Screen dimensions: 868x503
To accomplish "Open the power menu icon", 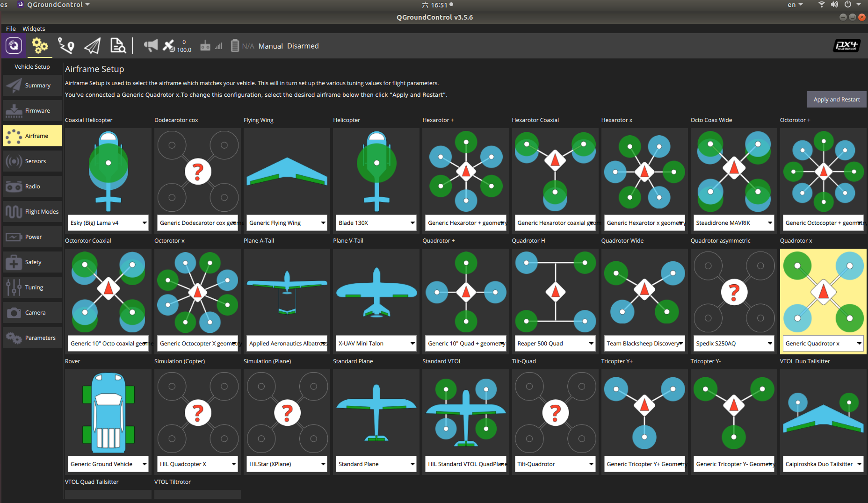I will pos(847,5).
